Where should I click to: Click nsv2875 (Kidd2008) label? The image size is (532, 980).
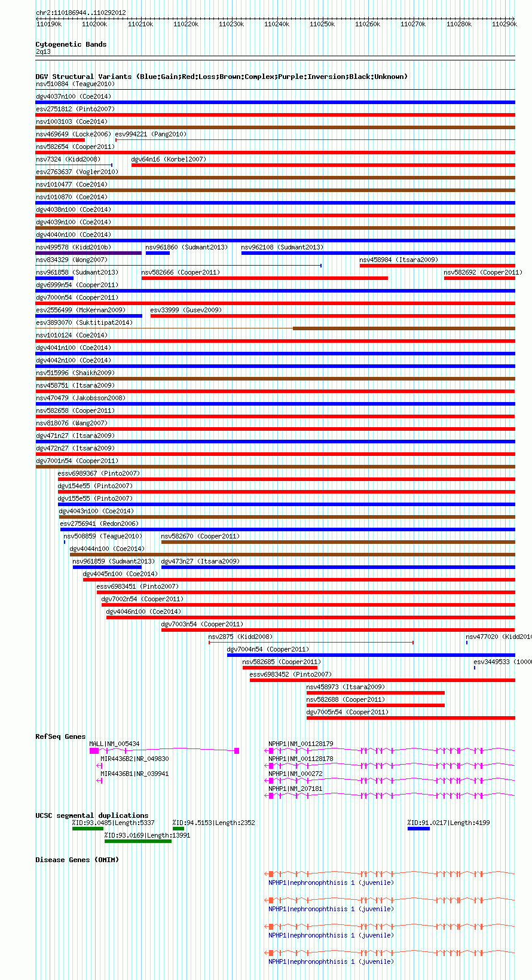(x=240, y=637)
